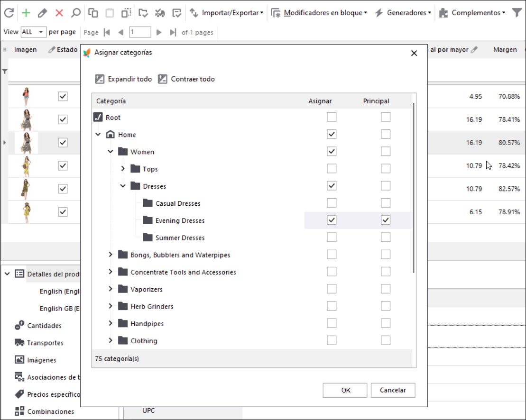Viewport: 526px width, 420px height.
Task: Click the Search magnifier icon
Action: click(76, 13)
